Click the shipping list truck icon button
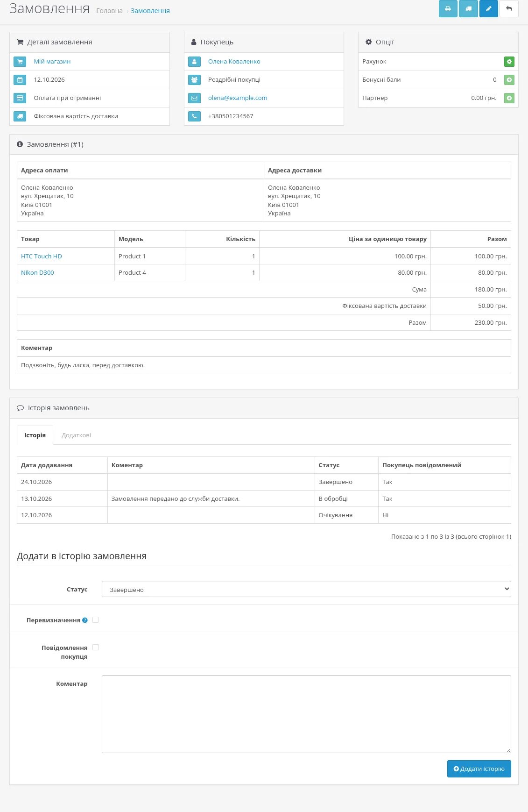This screenshot has width=528, height=812. (x=468, y=9)
